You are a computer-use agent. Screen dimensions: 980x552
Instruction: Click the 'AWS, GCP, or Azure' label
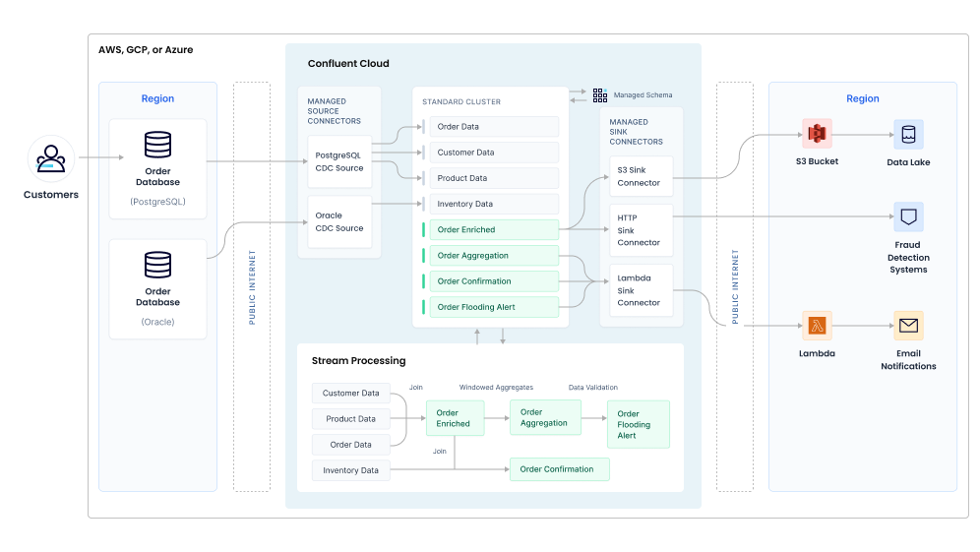tap(146, 49)
